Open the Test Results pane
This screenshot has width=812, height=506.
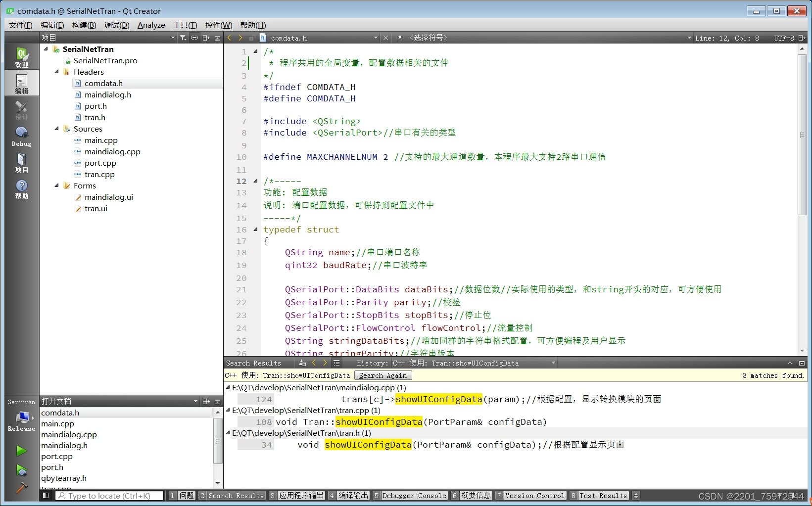click(x=599, y=495)
